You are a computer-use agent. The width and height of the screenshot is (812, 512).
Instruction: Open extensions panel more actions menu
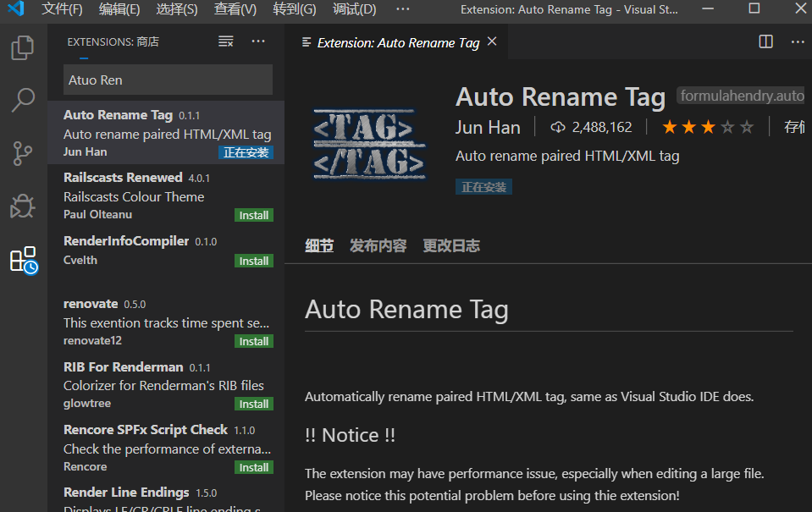pos(258,41)
